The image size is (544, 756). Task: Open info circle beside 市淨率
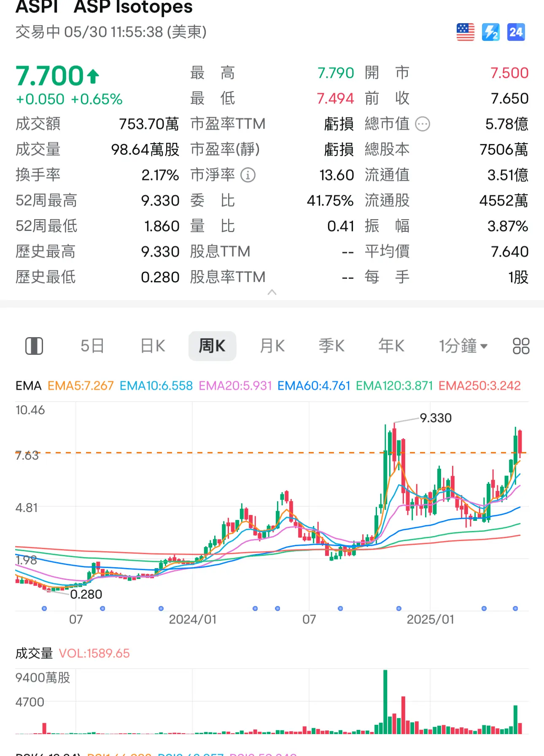coord(248,175)
